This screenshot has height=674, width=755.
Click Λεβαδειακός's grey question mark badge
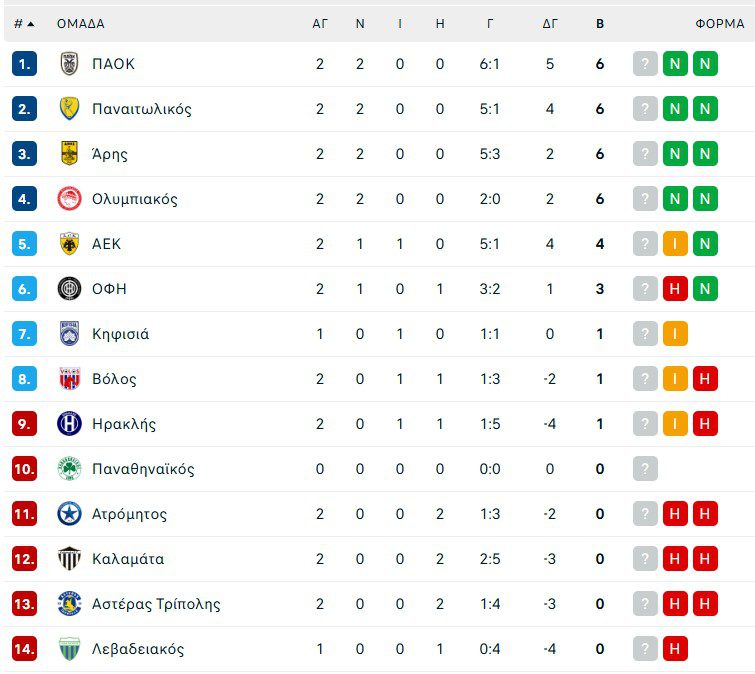(x=645, y=649)
